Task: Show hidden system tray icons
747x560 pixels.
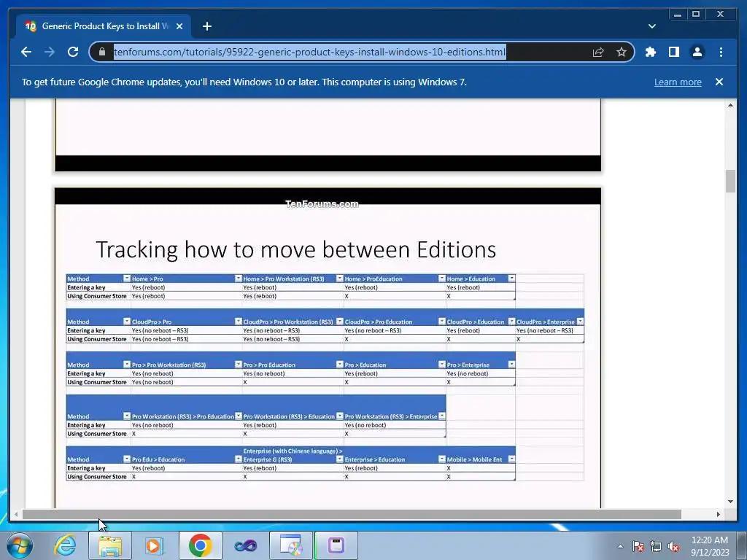Action: point(620,546)
